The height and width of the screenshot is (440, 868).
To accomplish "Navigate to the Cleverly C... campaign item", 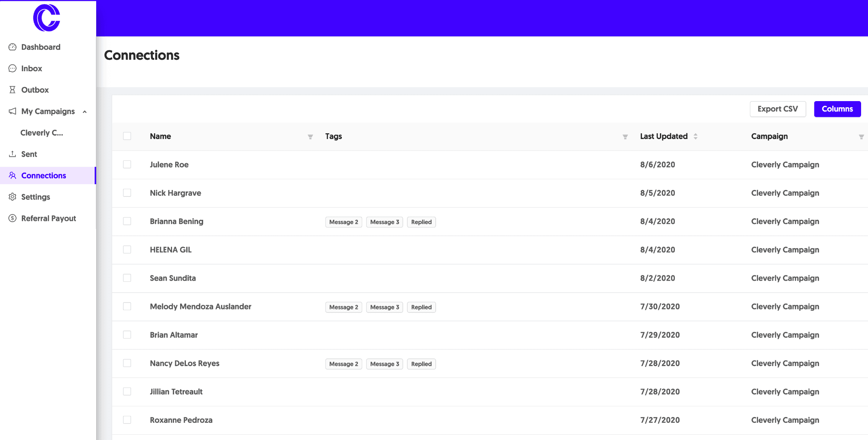I will (41, 133).
